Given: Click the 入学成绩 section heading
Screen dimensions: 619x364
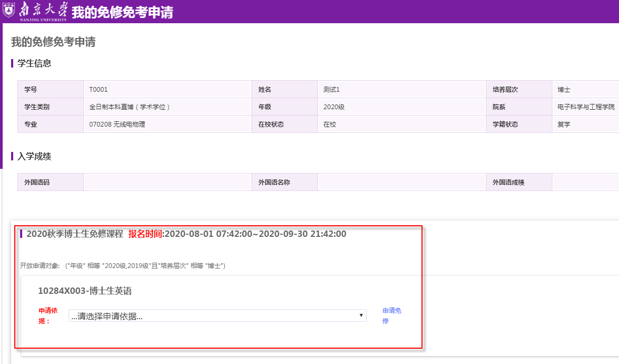Looking at the screenshot, I should [34, 156].
